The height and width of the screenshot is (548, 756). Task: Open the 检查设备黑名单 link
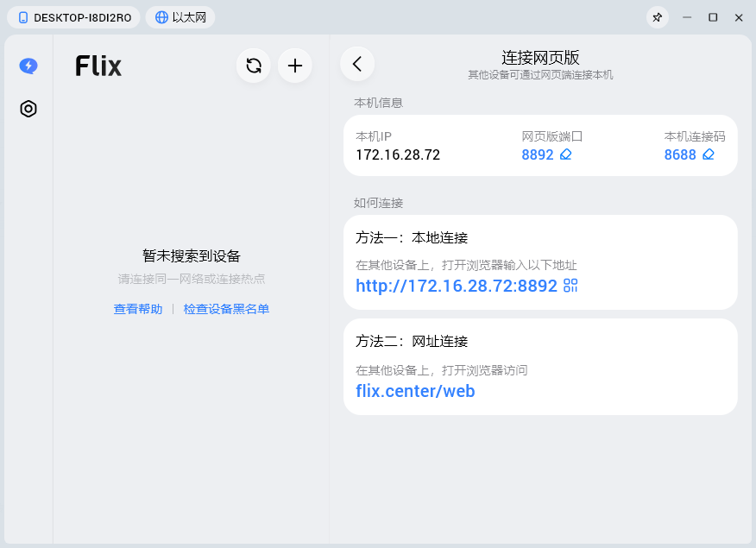[226, 309]
